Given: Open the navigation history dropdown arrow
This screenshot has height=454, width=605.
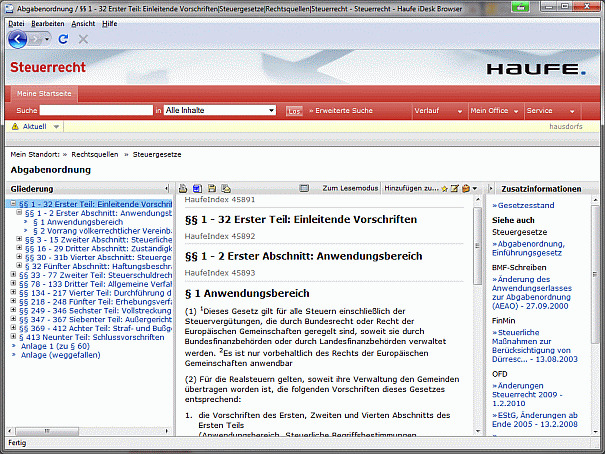Looking at the screenshot, I should pyautogui.click(x=47, y=39).
